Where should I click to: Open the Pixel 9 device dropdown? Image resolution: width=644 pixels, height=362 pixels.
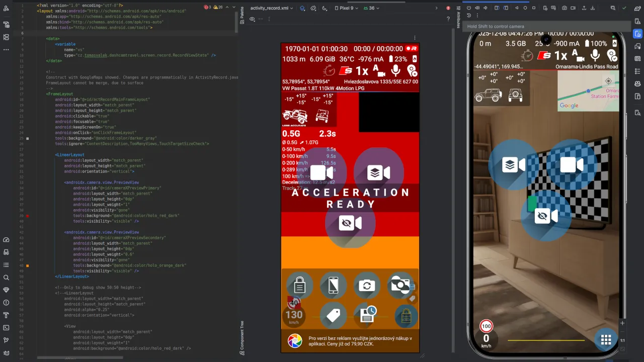tap(347, 8)
